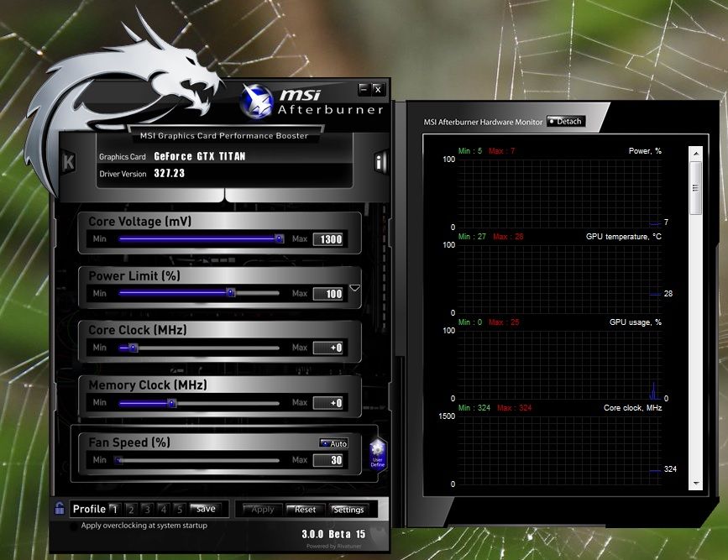Viewport: 728px width, 560px height.
Task: Click the Core Clock slider handle
Action: click(133, 348)
